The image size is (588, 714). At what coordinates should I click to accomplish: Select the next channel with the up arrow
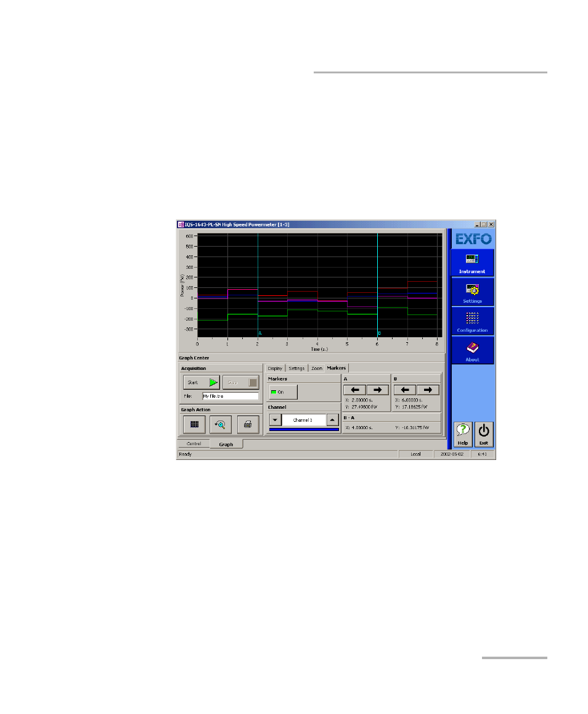point(333,420)
